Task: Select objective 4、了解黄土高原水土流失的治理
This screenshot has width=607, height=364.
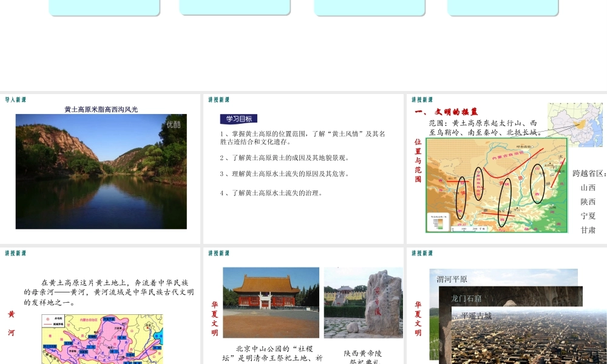Action: pyautogui.click(x=271, y=193)
